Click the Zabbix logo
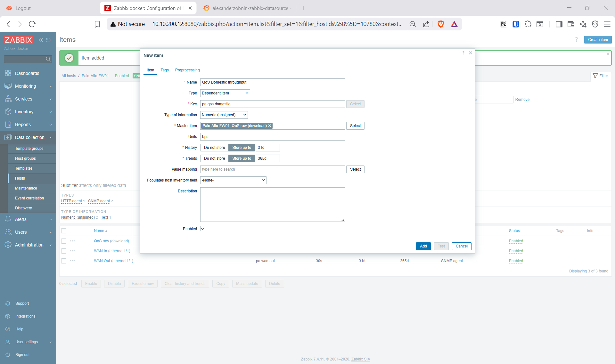Viewport: 615px width, 364px height. [x=18, y=40]
